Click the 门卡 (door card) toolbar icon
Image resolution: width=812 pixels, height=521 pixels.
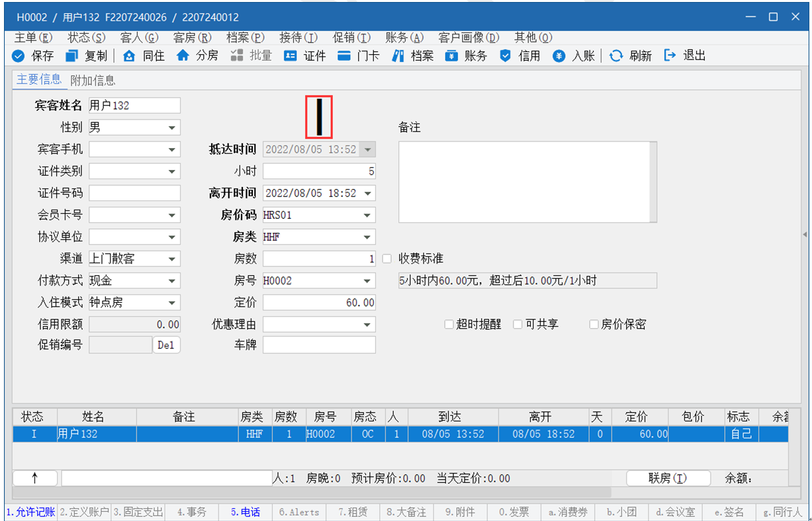click(344, 56)
